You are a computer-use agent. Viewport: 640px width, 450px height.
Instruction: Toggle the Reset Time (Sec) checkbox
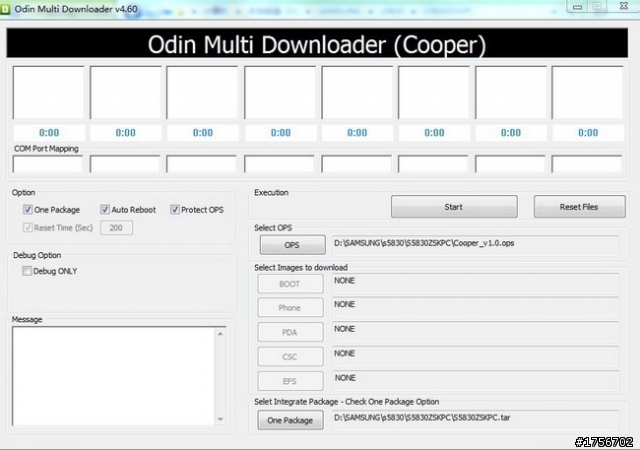pos(28,228)
